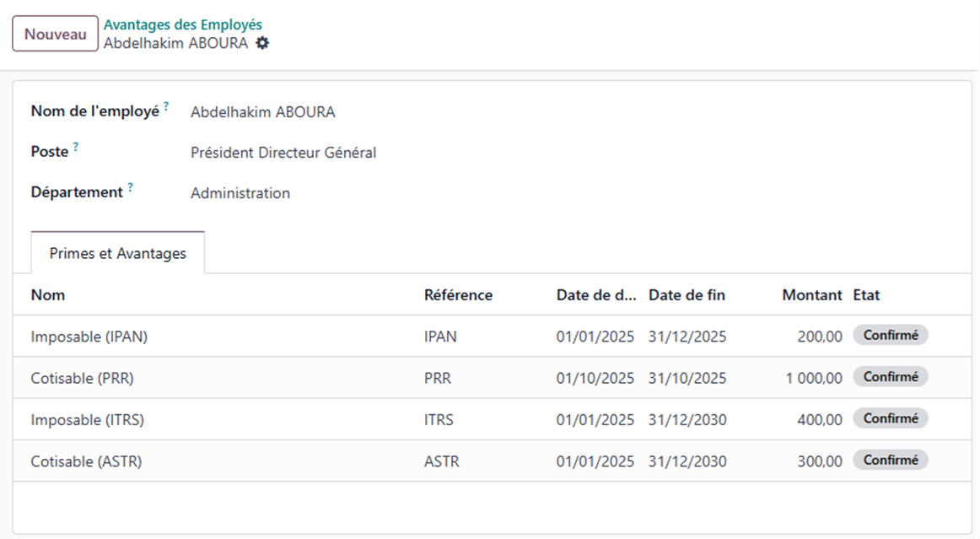Screen dimensions: 980x539
Task: Sort by the Nom column header
Action: click(48, 295)
